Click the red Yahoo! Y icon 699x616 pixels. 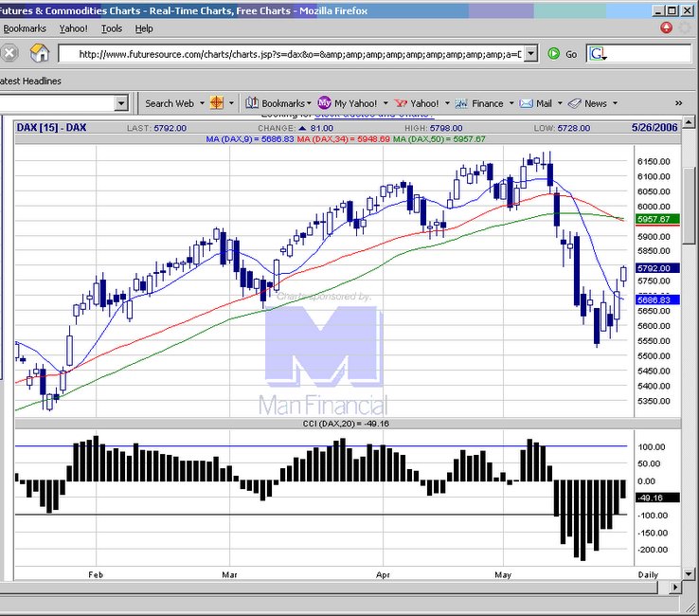pyautogui.click(x=401, y=103)
